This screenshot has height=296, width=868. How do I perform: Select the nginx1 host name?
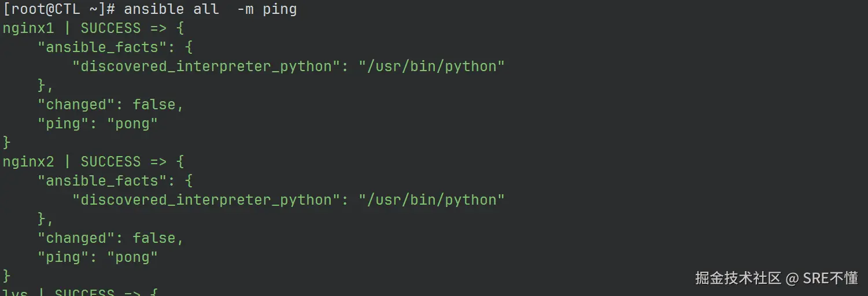[28, 28]
